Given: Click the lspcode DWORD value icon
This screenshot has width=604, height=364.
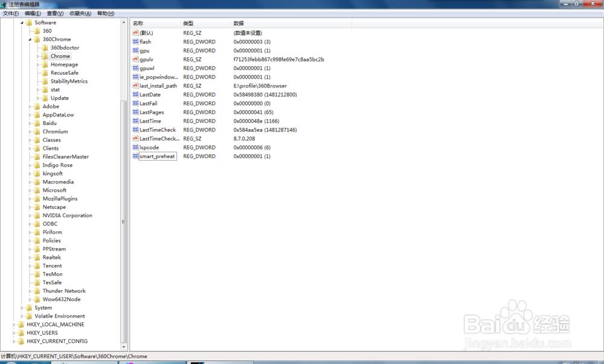Looking at the screenshot, I should 135,147.
